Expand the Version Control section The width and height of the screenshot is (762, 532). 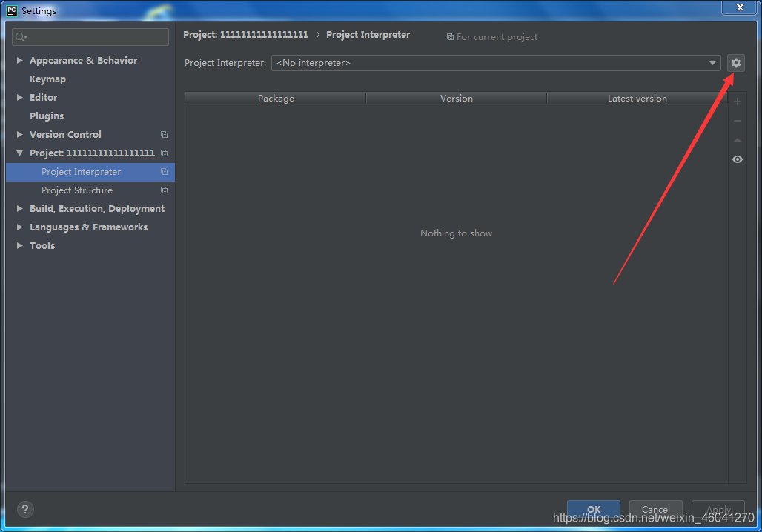(x=19, y=134)
